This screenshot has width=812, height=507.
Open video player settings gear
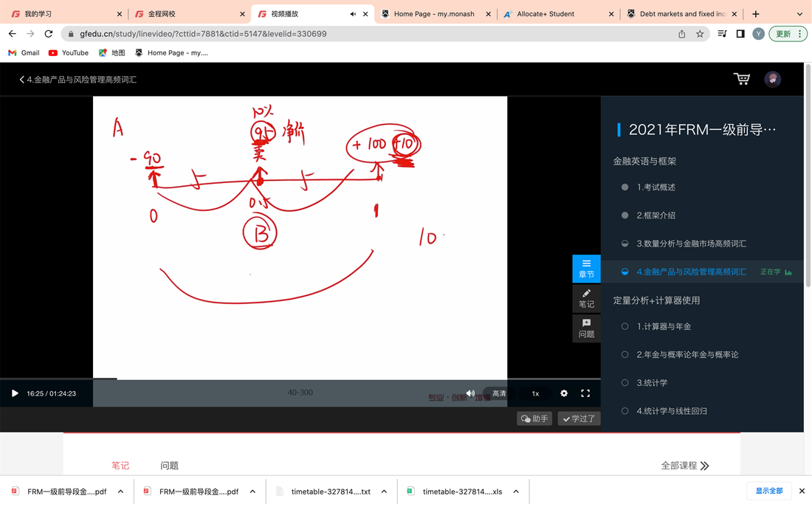pyautogui.click(x=564, y=393)
